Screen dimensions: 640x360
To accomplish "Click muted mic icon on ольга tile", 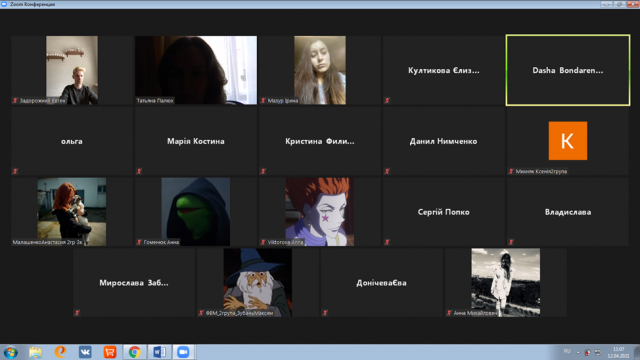I will pyautogui.click(x=16, y=171).
